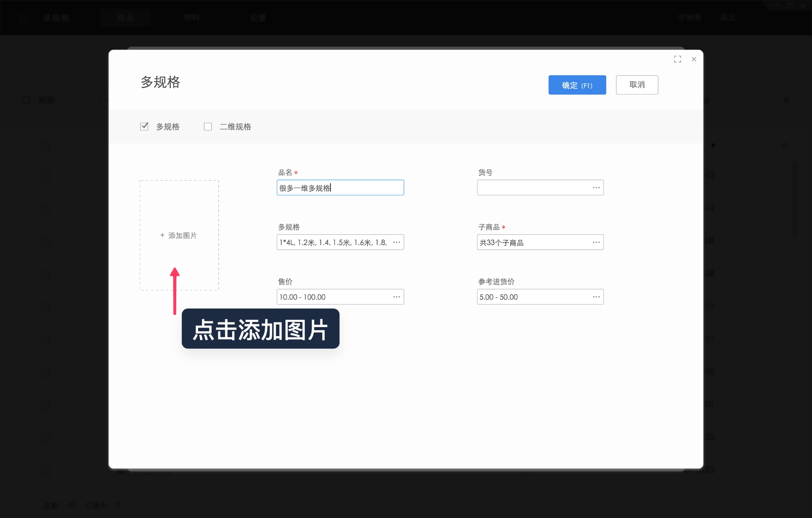This screenshot has width=812, height=518.
Task: Open the ellipsis list for 共33个子商品
Action: pos(596,242)
